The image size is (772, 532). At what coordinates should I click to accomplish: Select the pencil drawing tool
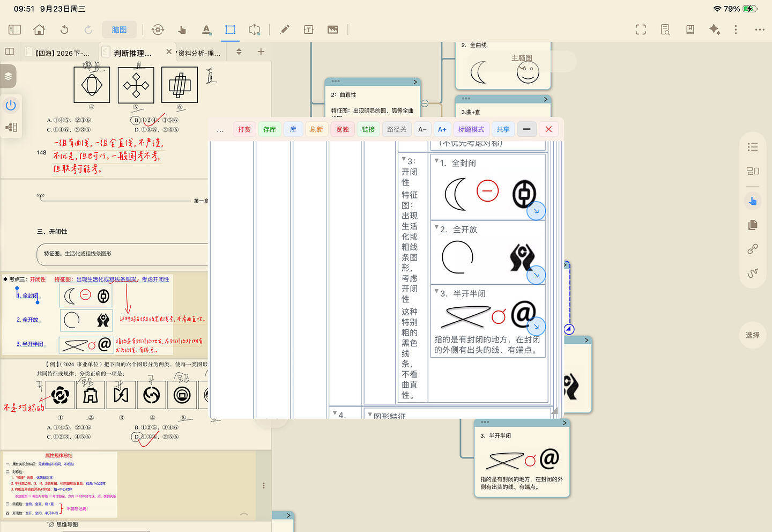point(285,29)
